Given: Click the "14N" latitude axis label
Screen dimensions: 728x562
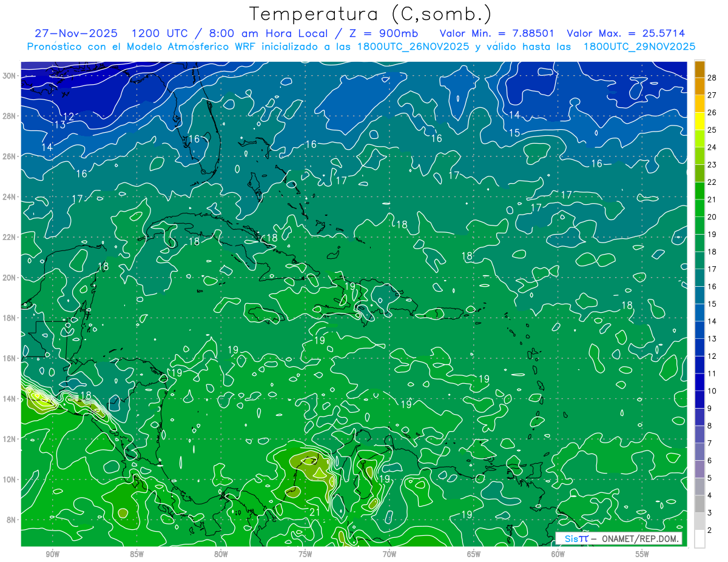Looking at the screenshot, I should pyautogui.click(x=10, y=399).
